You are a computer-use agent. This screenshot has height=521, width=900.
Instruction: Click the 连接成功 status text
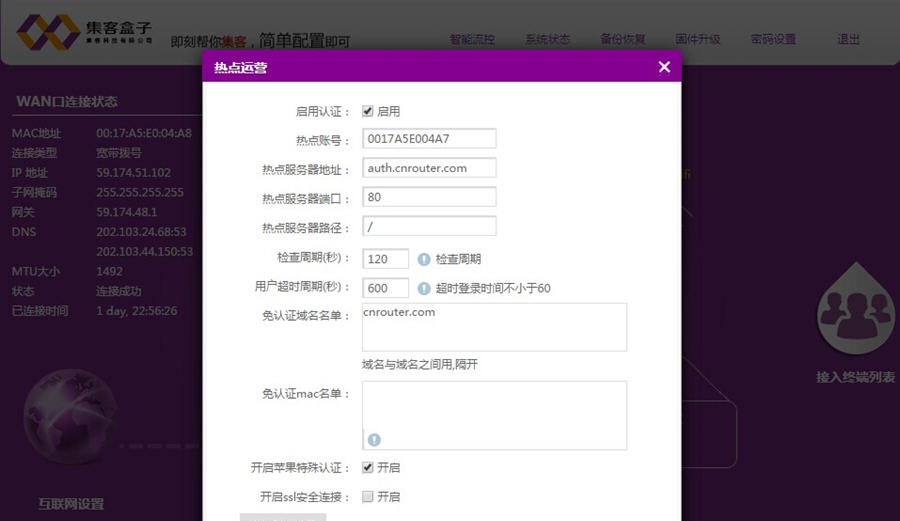[118, 291]
